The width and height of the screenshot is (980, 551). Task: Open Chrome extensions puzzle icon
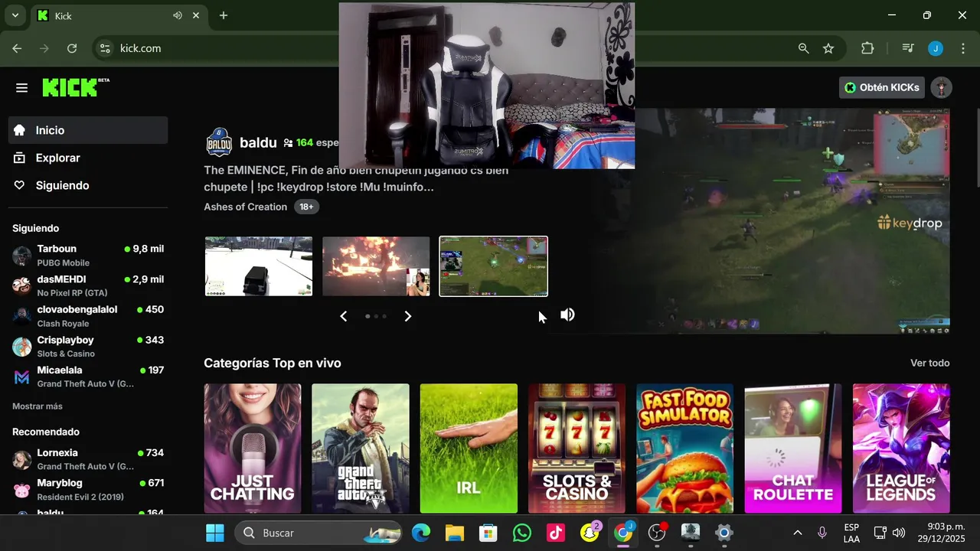[867, 48]
